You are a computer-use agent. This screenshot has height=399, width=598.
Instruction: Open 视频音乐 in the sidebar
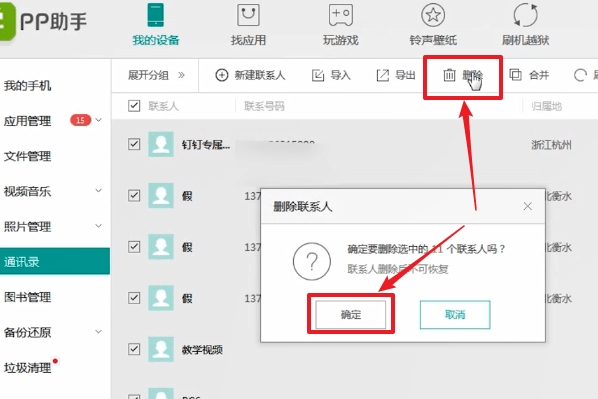click(27, 191)
